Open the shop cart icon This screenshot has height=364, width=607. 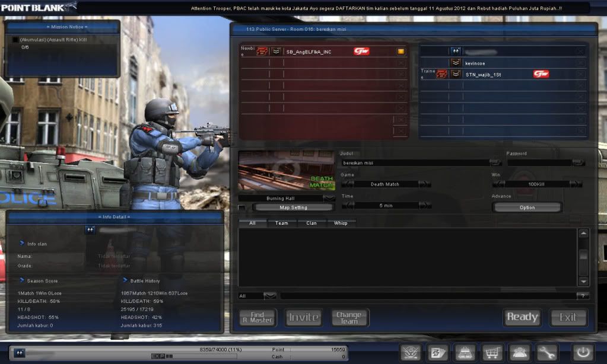click(492, 352)
